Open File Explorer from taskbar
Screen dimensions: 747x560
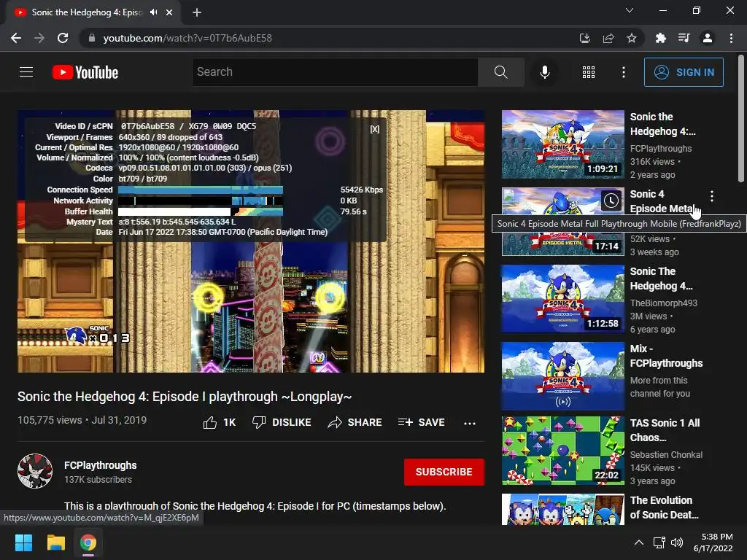pos(55,542)
